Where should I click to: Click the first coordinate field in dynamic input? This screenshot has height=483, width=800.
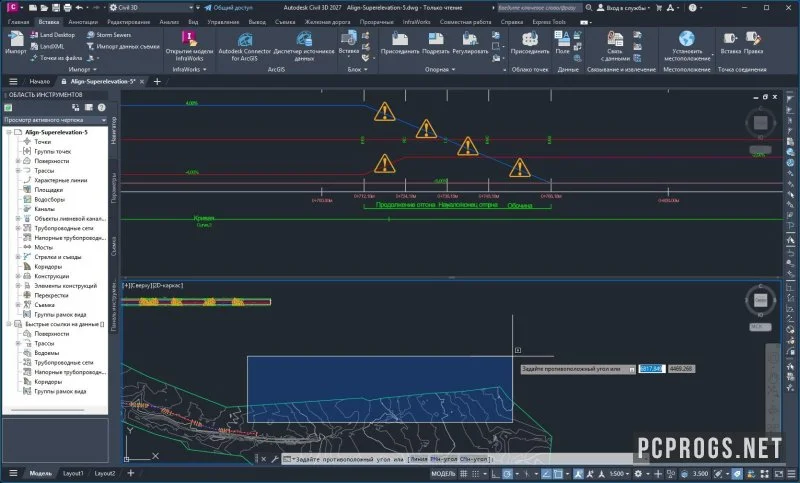(652, 368)
